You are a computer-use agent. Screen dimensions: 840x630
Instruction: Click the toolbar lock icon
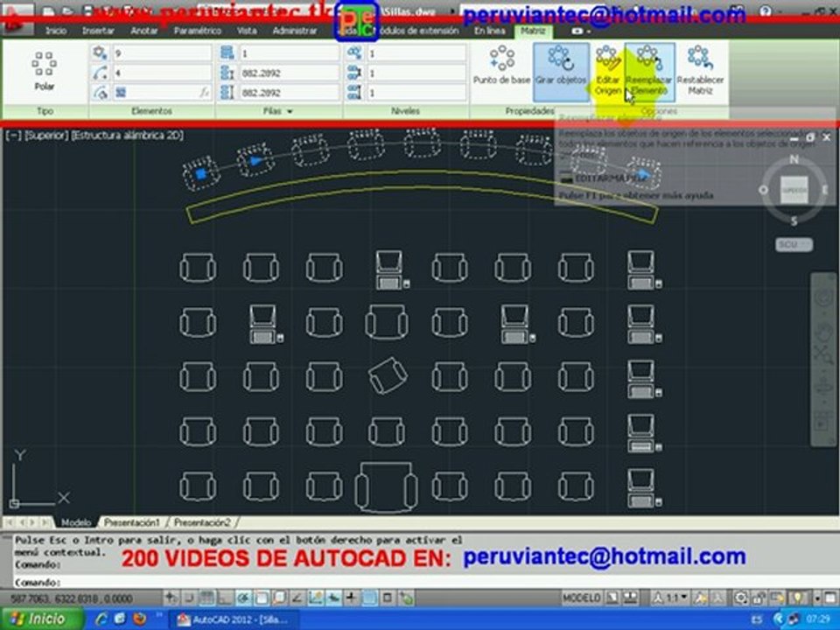point(759,598)
